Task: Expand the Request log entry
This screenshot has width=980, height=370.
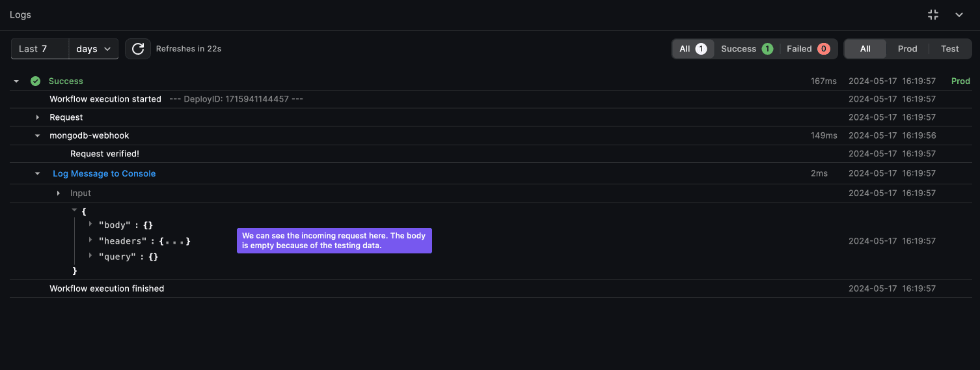Action: coord(38,118)
